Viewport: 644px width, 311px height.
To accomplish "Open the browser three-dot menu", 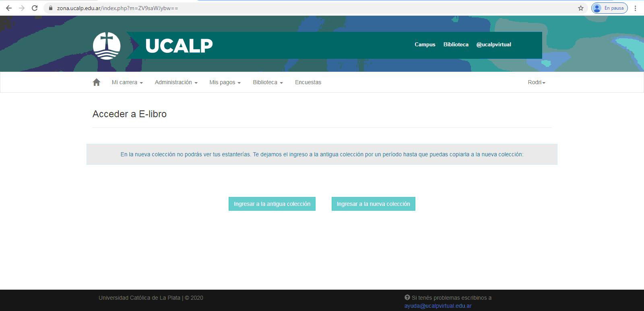I will 636,8.
